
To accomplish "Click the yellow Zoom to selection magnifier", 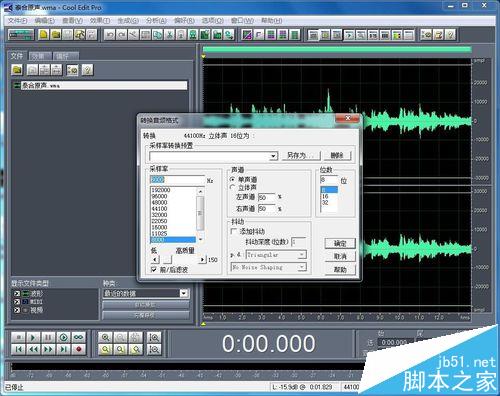I will [105, 349].
